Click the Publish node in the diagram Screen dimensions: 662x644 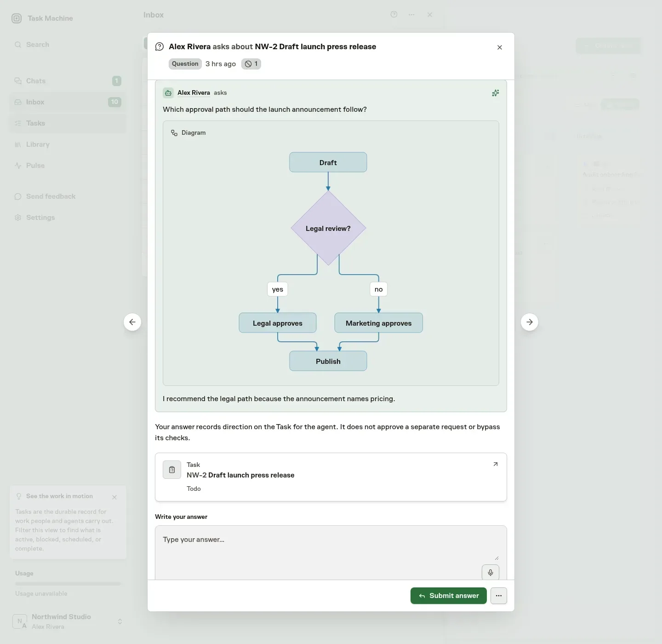coord(328,361)
